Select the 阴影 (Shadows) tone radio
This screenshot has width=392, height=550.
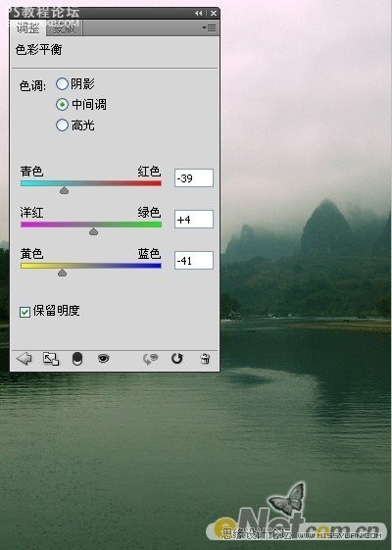pos(62,84)
